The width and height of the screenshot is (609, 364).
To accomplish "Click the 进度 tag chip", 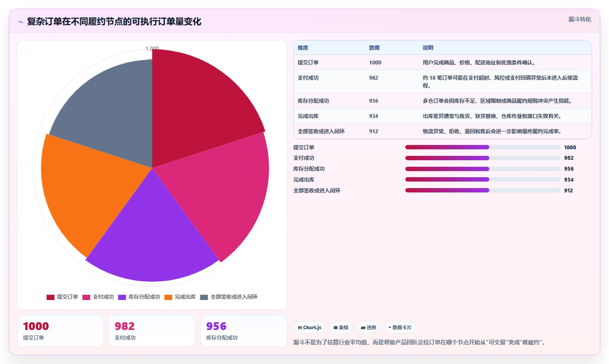I will 368,327.
